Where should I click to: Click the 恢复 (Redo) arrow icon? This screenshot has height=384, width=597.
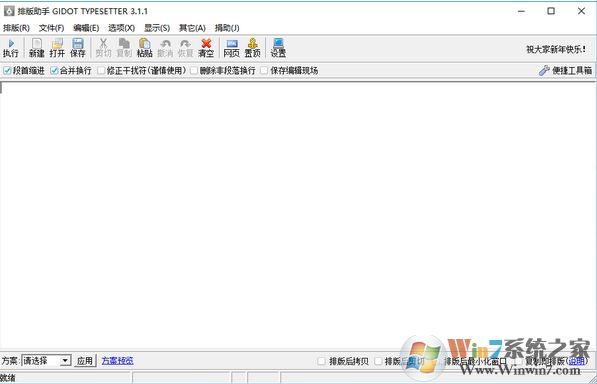point(185,43)
